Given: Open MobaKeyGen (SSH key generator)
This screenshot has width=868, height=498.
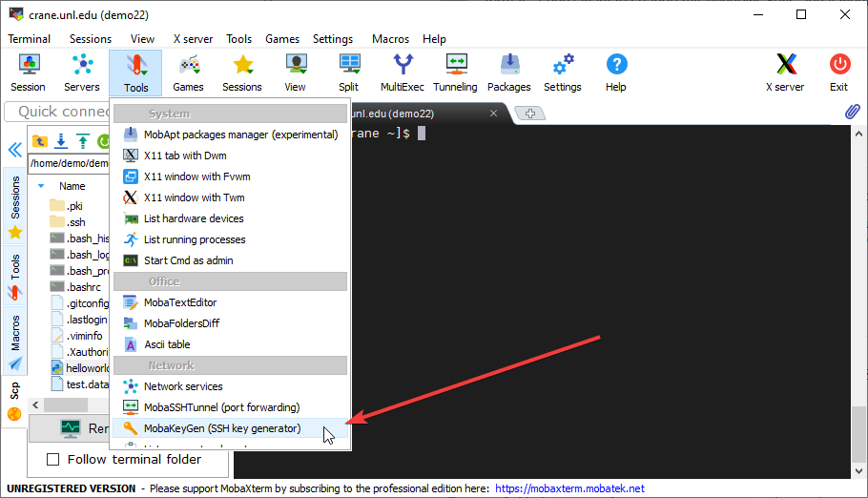Looking at the screenshot, I should [x=231, y=428].
